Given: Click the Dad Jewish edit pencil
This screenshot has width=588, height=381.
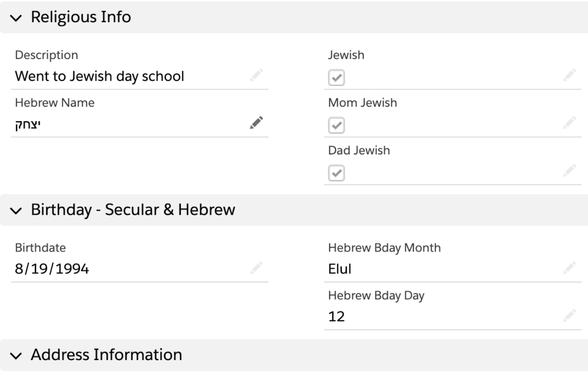Looking at the screenshot, I should tap(569, 170).
